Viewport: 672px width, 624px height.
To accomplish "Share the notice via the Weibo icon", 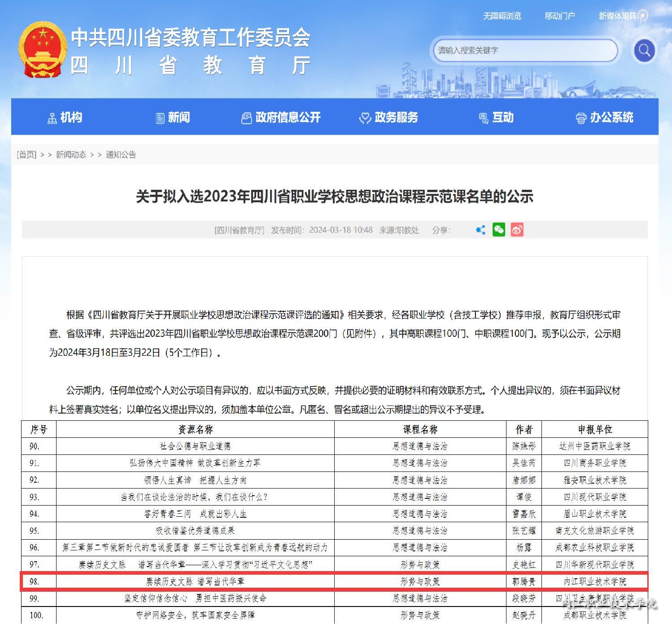I will coord(517,230).
